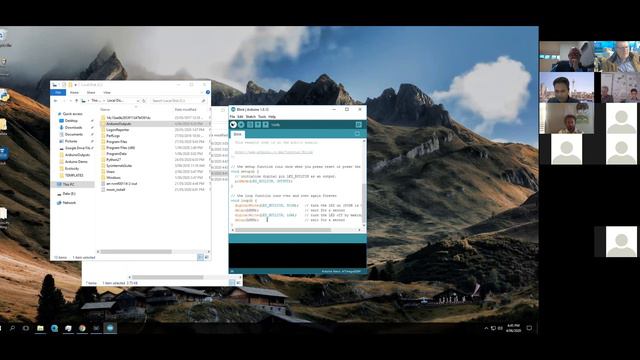The width and height of the screenshot is (640, 360).
Task: Select the ProgramData folder row
Action: click(155, 154)
